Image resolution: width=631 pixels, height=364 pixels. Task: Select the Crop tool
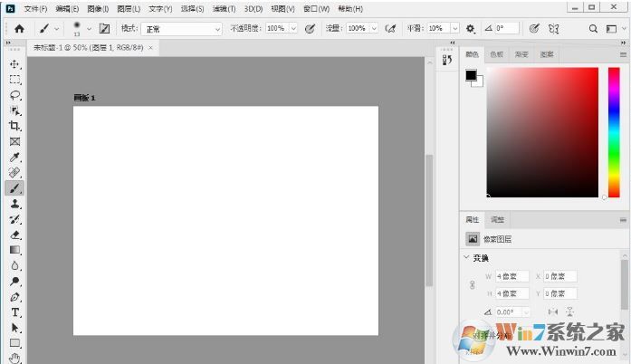14,126
